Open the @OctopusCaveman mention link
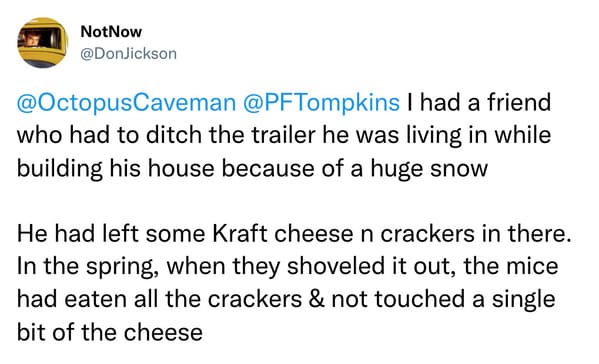Image resolution: width=599 pixels, height=364 pixels. (x=126, y=104)
